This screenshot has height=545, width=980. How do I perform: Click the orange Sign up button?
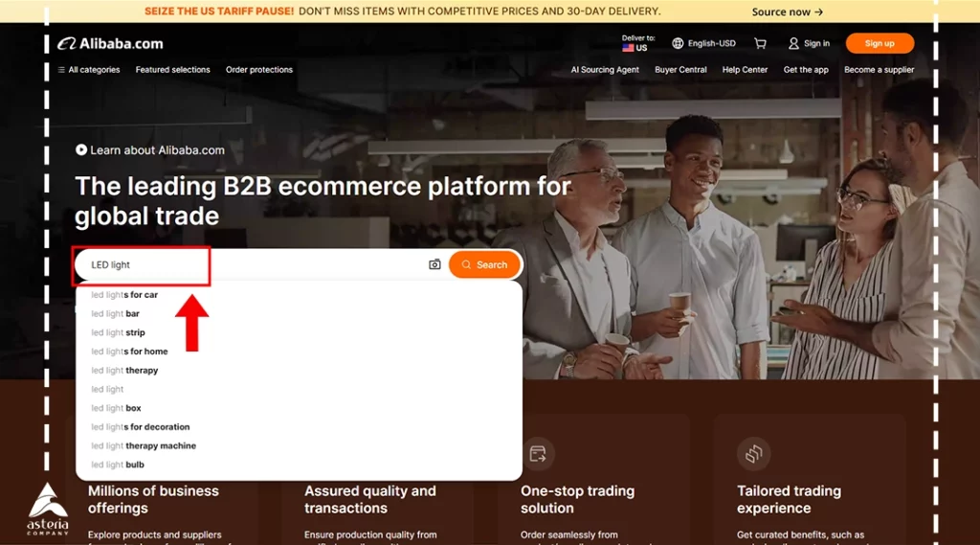880,43
